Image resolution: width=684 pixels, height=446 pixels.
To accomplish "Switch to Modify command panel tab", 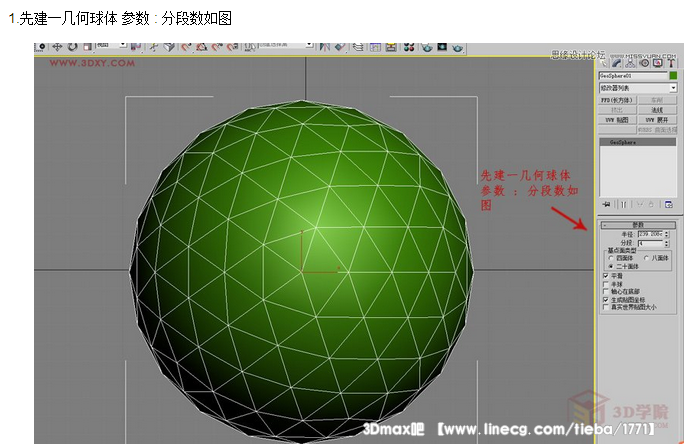I will pos(617,63).
